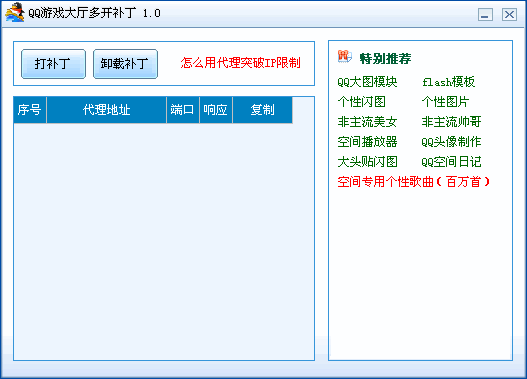Image resolution: width=527 pixels, height=379 pixels.
Task: Open the flash模板 link
Action: pyautogui.click(x=449, y=82)
